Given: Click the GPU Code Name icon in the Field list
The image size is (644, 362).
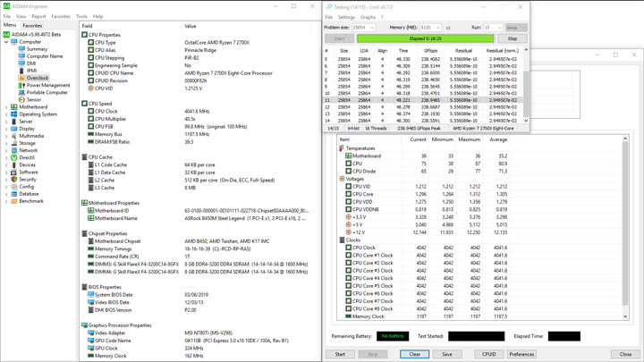Looking at the screenshot, I should (90, 341).
